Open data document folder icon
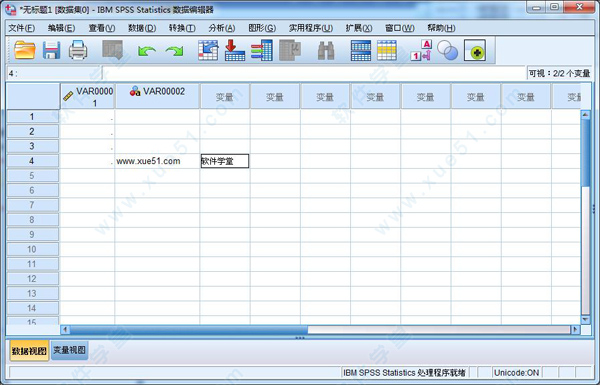Image resolution: width=600 pixels, height=385 pixels. (x=25, y=50)
